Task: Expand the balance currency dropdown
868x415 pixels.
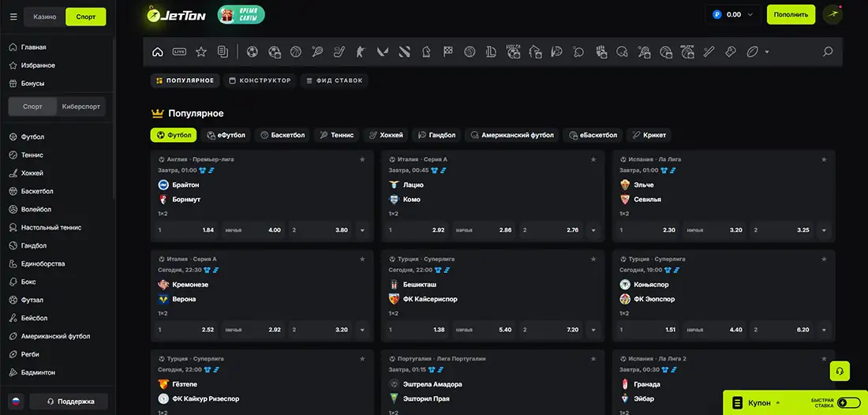Action: [x=750, y=14]
